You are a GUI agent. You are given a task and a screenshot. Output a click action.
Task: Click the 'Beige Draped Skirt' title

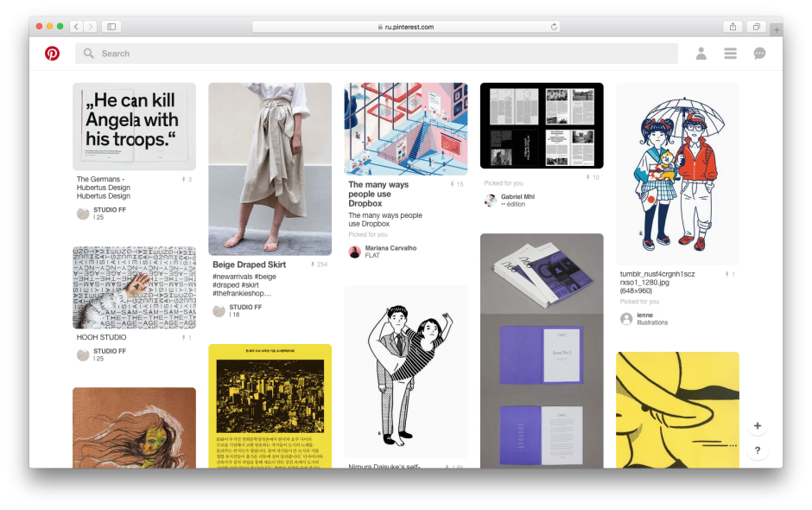[249, 265]
